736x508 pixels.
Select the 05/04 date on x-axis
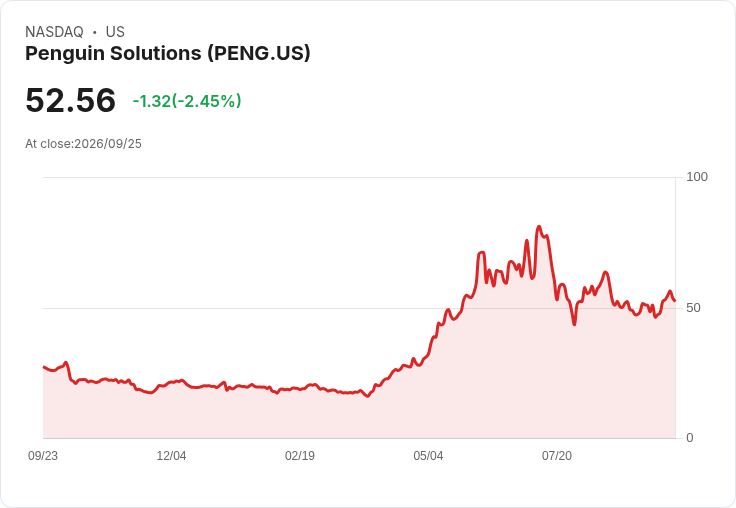coord(428,456)
